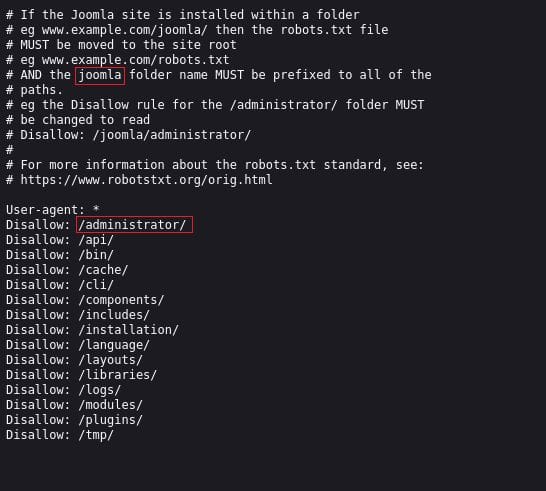Image resolution: width=546 pixels, height=491 pixels.
Task: Click the Disallow: /api/ line
Action: [60, 240]
